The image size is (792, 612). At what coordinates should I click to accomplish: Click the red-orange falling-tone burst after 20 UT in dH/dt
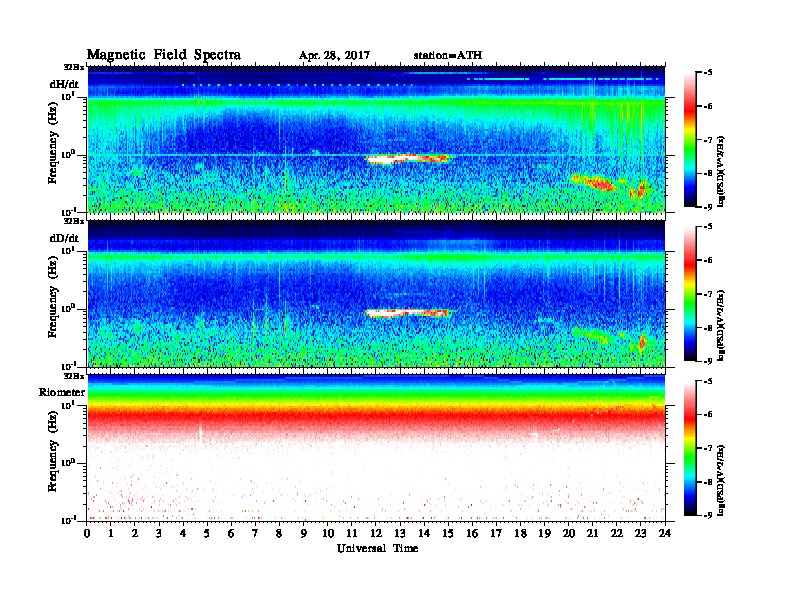(x=593, y=182)
